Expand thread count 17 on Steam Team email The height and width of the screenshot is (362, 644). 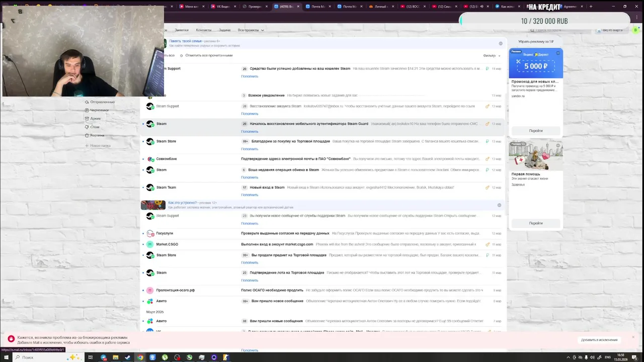[245, 188]
